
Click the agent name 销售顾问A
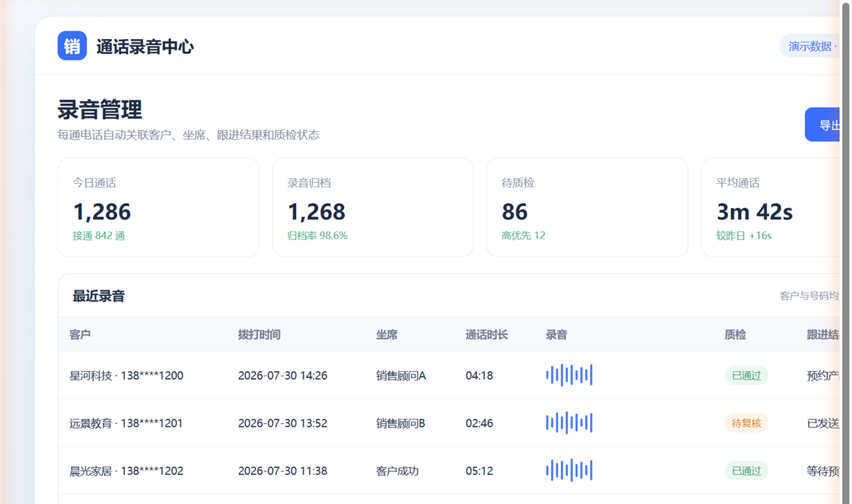pyautogui.click(x=401, y=376)
